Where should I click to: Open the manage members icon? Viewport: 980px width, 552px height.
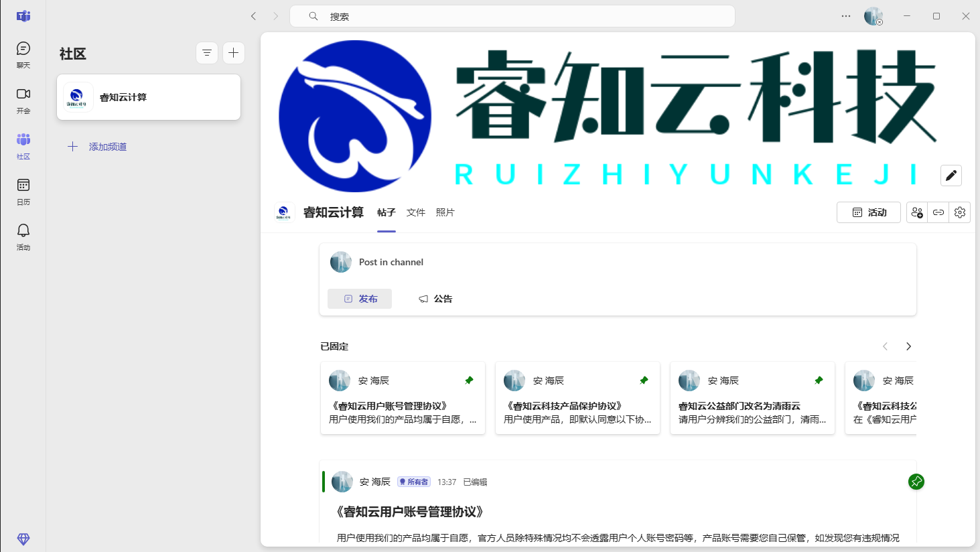point(917,212)
